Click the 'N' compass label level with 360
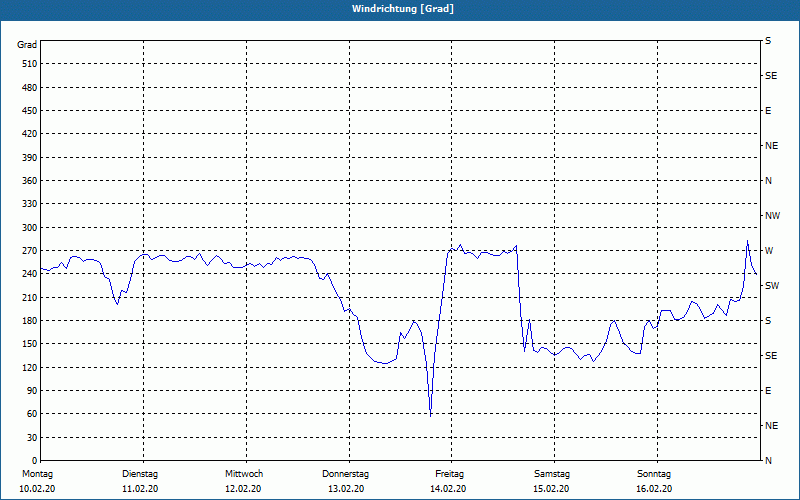Viewport: 800px width, 500px height. point(768,181)
